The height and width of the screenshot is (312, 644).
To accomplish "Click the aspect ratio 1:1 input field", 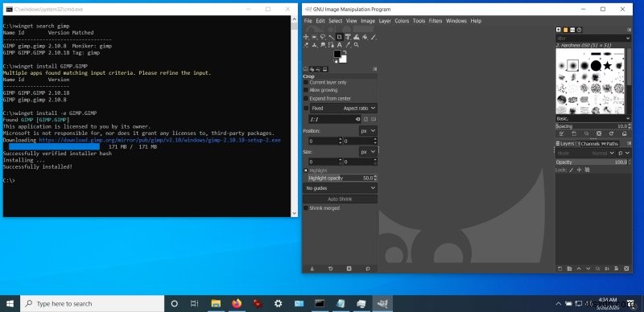I will (x=335, y=119).
